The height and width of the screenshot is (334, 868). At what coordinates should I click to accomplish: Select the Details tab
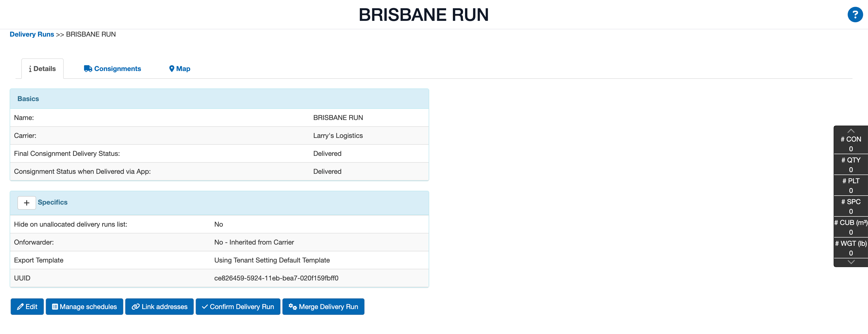pos(42,69)
